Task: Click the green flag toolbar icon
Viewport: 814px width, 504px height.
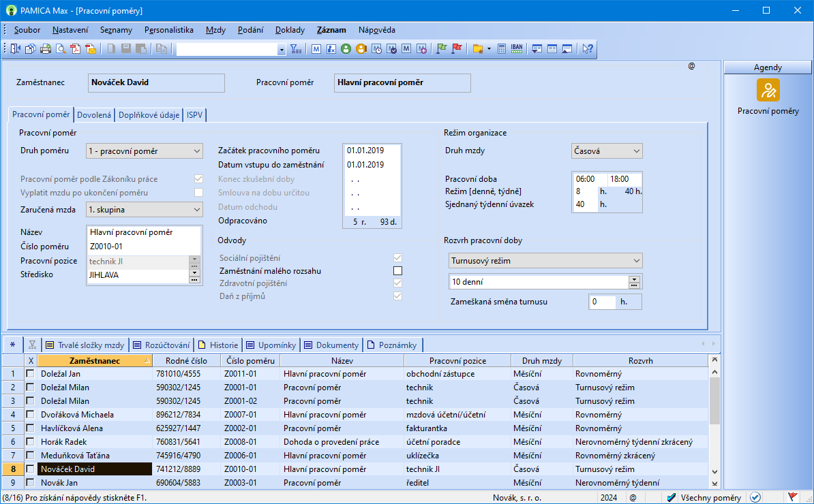Action: [x=442, y=49]
